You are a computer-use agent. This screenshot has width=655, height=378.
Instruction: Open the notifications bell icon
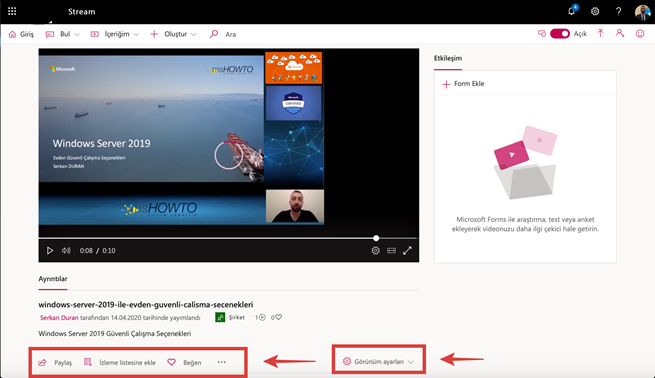(x=572, y=11)
